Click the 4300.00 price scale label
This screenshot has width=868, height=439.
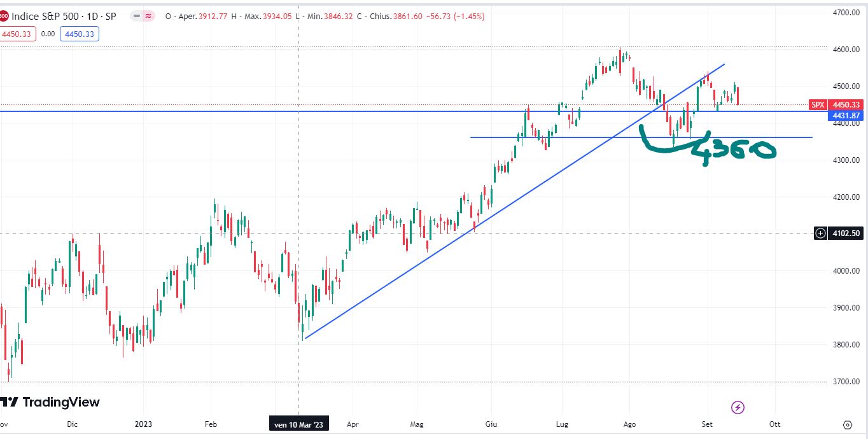point(846,160)
